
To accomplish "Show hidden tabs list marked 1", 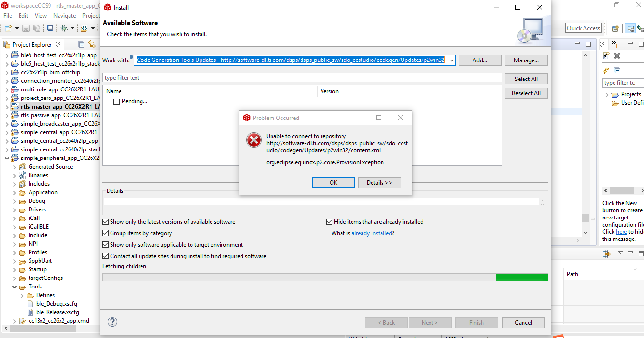I will (615, 44).
